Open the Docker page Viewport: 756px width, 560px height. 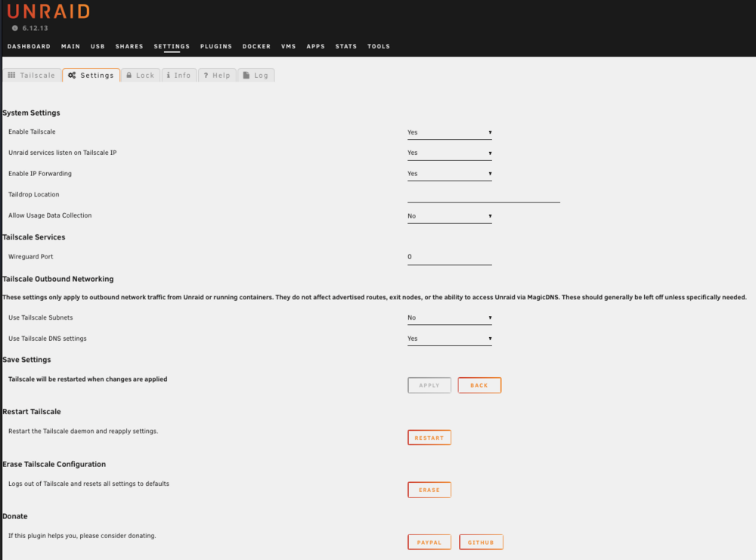point(256,46)
